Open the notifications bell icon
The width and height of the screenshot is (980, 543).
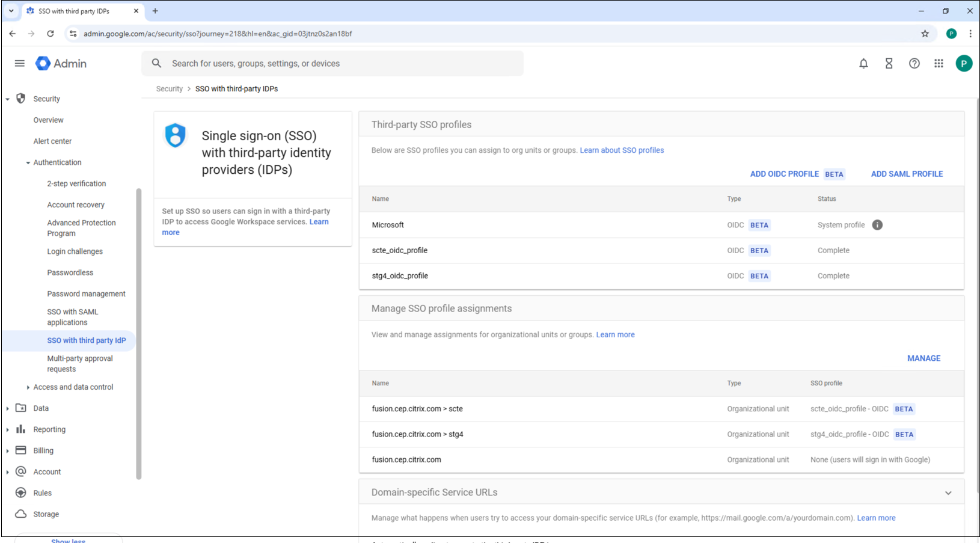(x=863, y=64)
